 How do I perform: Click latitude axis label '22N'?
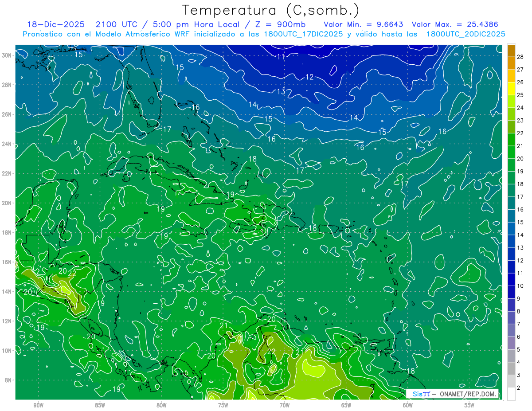click(x=7, y=173)
